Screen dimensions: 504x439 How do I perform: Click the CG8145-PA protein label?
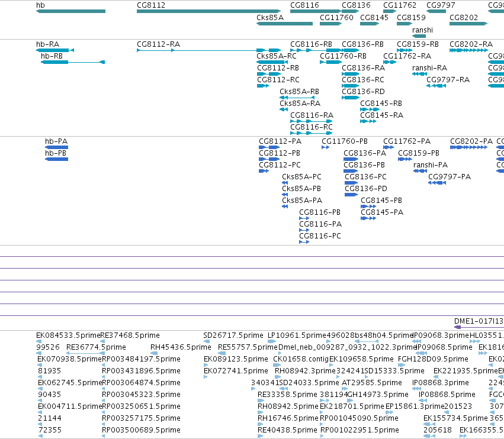coord(382,212)
